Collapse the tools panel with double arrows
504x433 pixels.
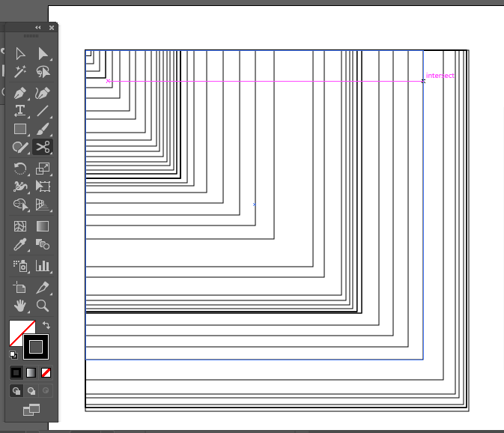click(x=38, y=28)
